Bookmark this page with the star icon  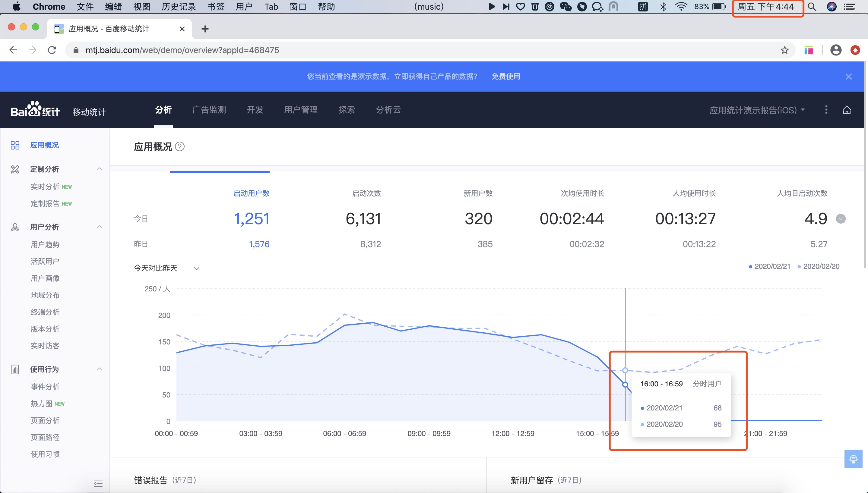(785, 50)
